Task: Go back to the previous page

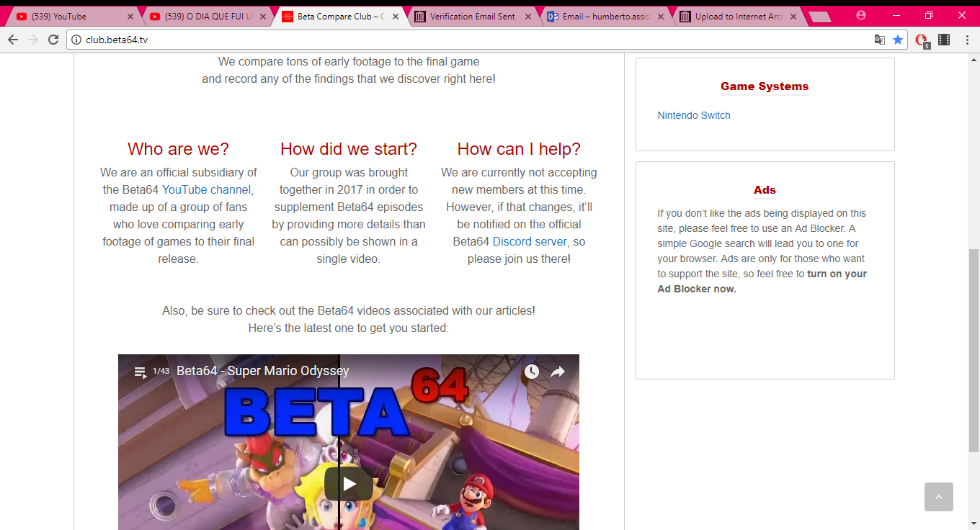Action: (13, 40)
